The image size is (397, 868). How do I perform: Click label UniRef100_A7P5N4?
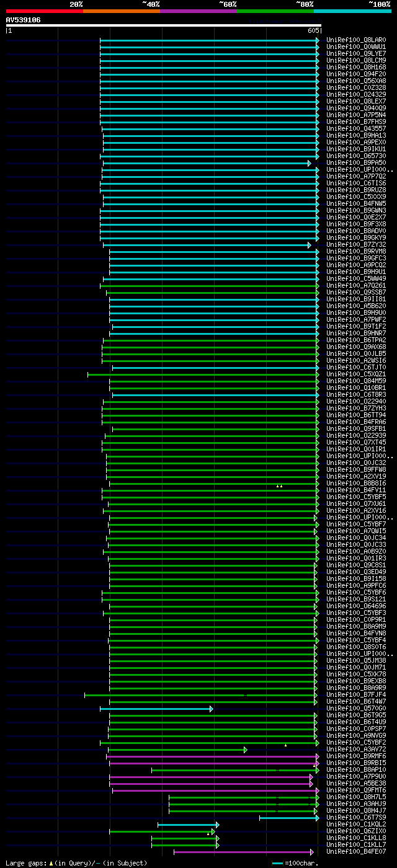coord(356,115)
